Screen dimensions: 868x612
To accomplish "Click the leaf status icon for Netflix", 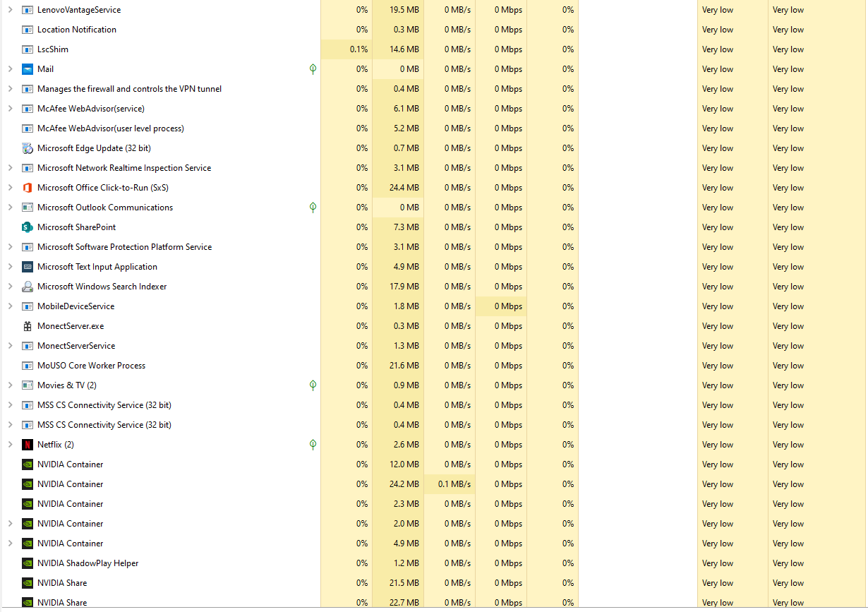I will (313, 445).
